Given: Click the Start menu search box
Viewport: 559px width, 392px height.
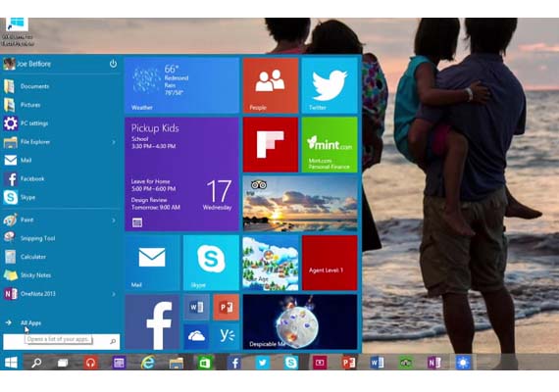Looking at the screenshot, I should [x=62, y=342].
